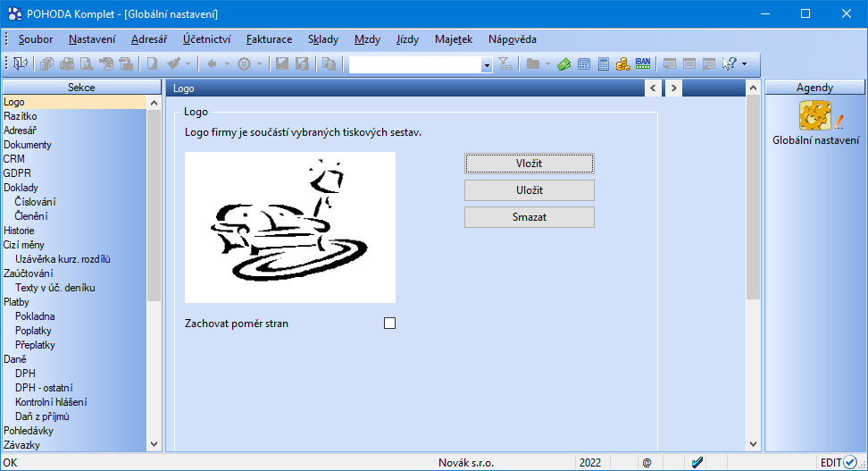
Task: Open the Nastavení menu
Action: click(92, 39)
